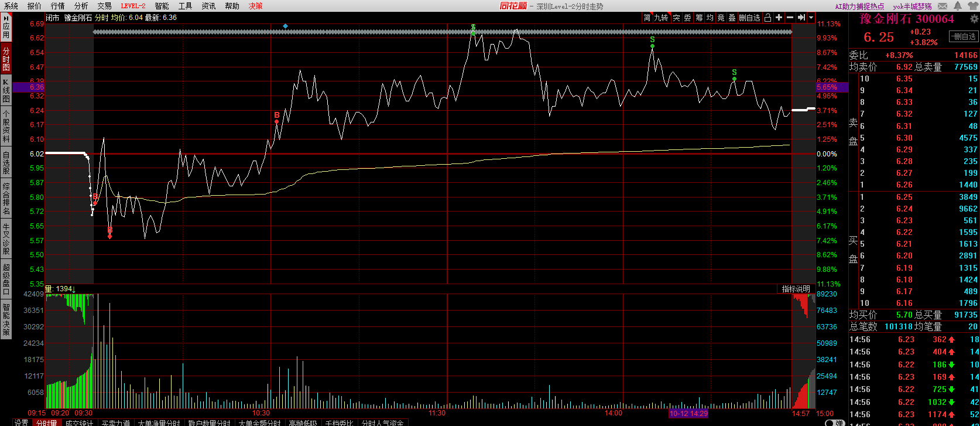Open 个股资料 sidebar tab
The image size is (980, 426).
pyautogui.click(x=6, y=126)
